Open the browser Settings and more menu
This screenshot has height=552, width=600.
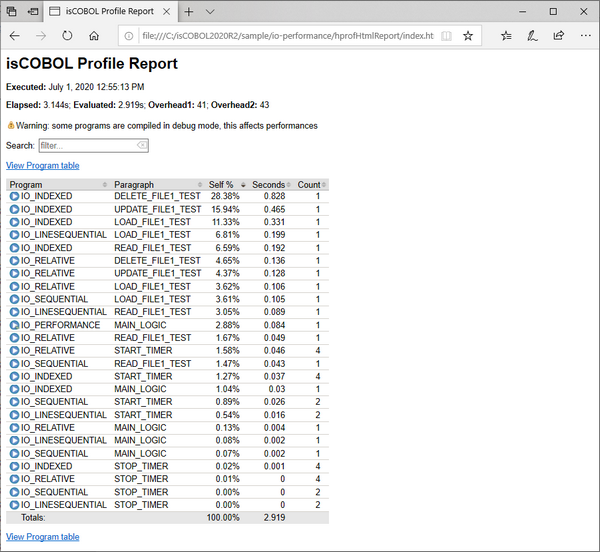[584, 35]
